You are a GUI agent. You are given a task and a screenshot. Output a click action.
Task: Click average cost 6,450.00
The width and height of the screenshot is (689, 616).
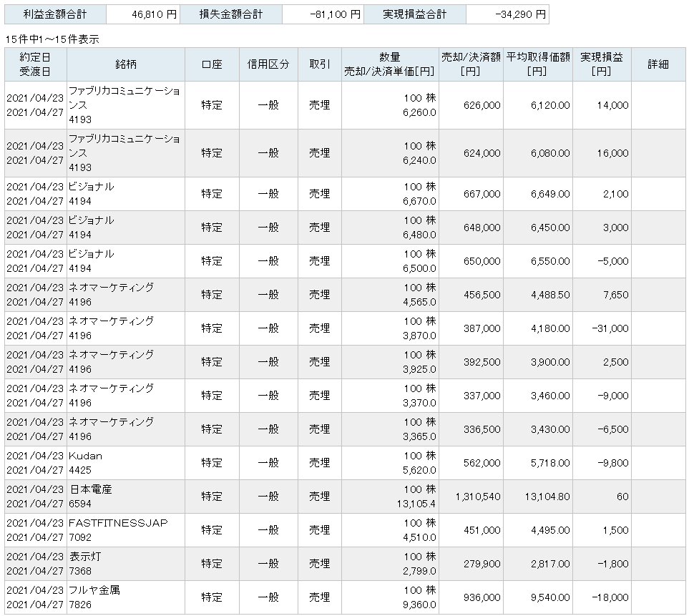point(550,228)
